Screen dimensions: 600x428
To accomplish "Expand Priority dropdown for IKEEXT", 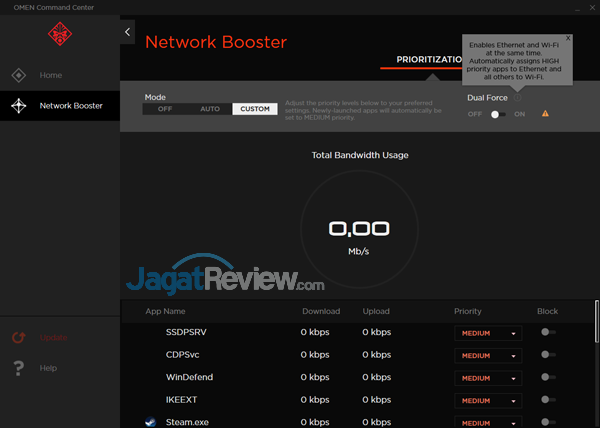I will coord(489,400).
